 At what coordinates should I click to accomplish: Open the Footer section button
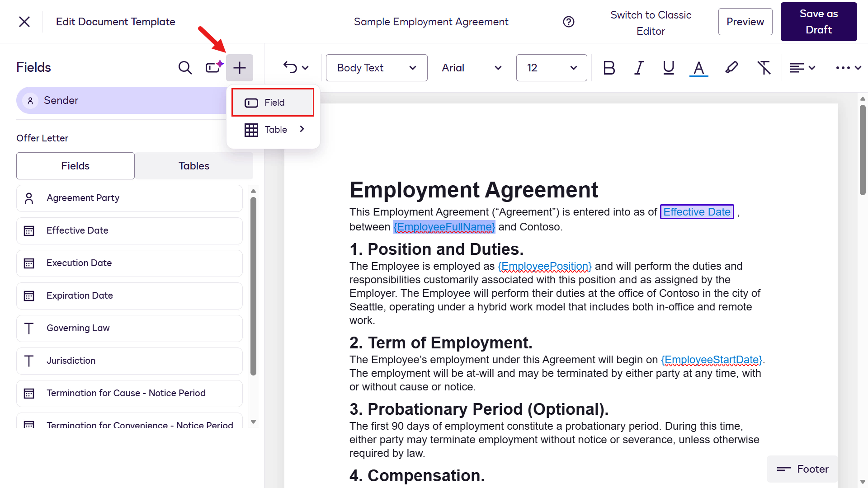[802, 469]
